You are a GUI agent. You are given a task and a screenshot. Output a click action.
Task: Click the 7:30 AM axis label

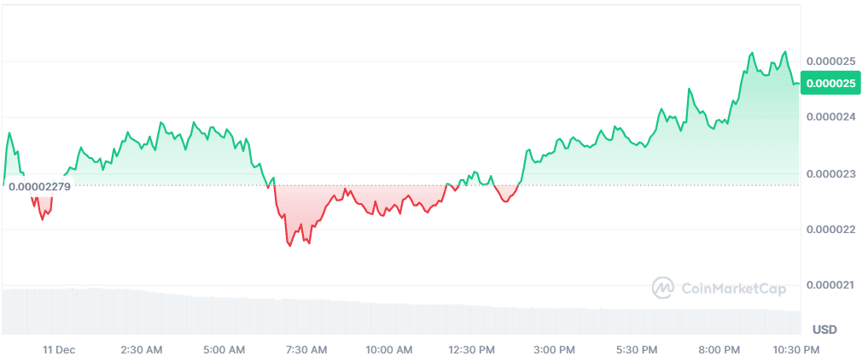tap(306, 348)
